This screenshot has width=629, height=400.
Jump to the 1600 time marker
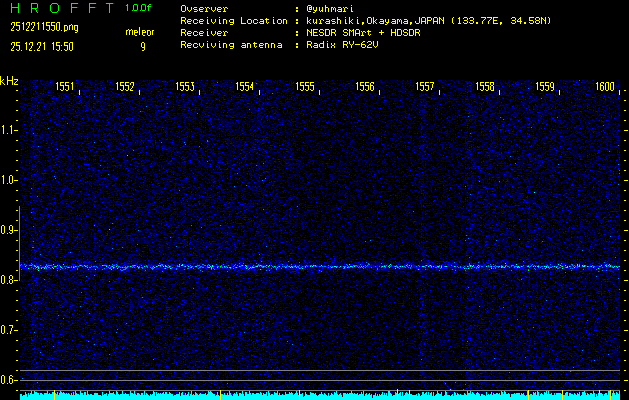point(604,87)
